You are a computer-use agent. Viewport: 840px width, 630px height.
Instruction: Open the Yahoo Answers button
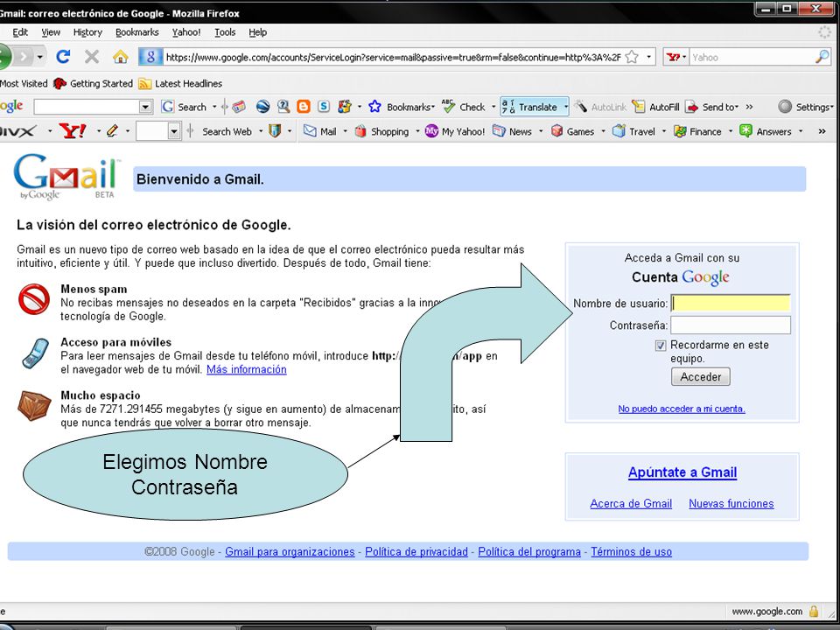point(765,131)
